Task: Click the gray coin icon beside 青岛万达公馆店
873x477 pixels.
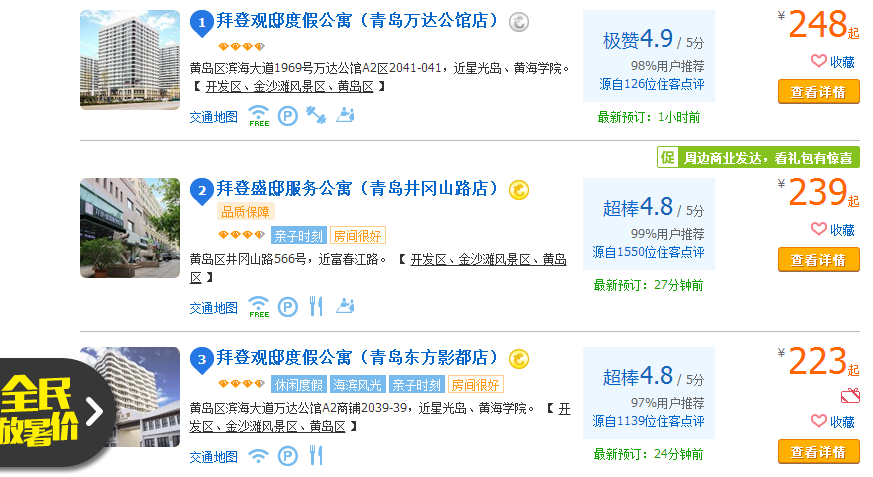Action: (519, 21)
